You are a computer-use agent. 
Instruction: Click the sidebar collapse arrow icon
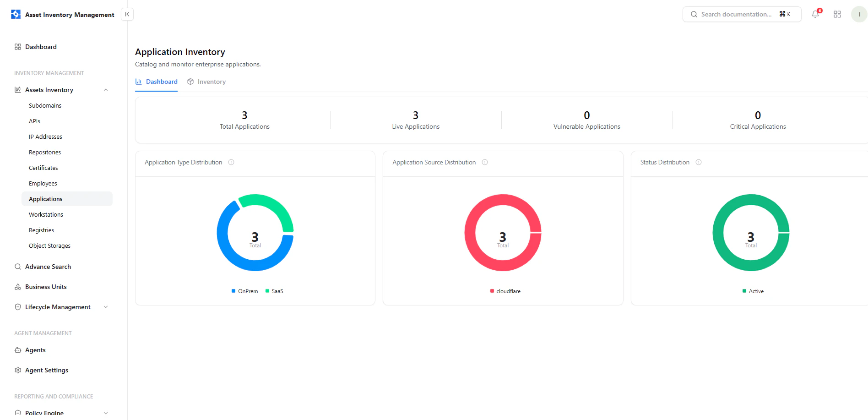click(127, 14)
